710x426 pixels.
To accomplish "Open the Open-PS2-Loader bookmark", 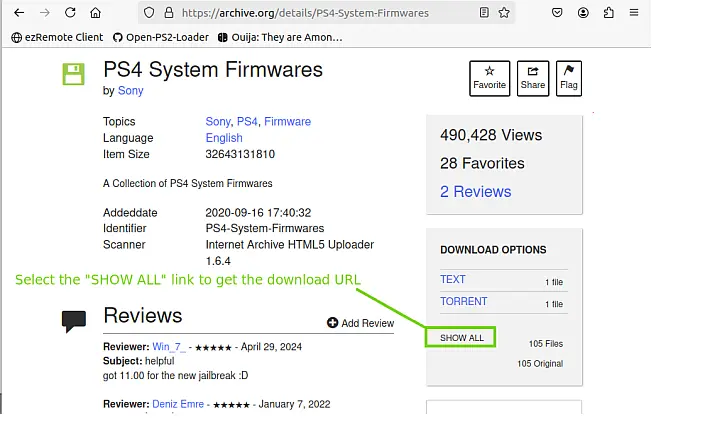I will (x=161, y=38).
